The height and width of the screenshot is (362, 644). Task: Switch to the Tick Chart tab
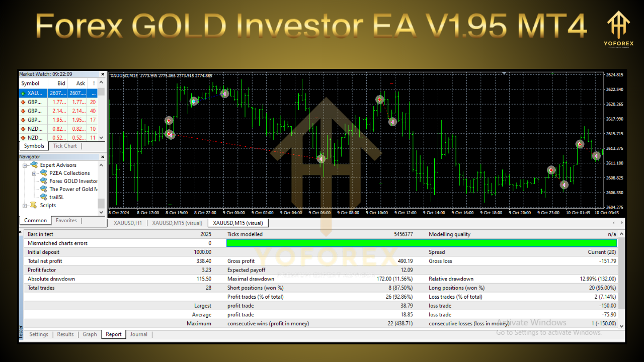(x=65, y=146)
